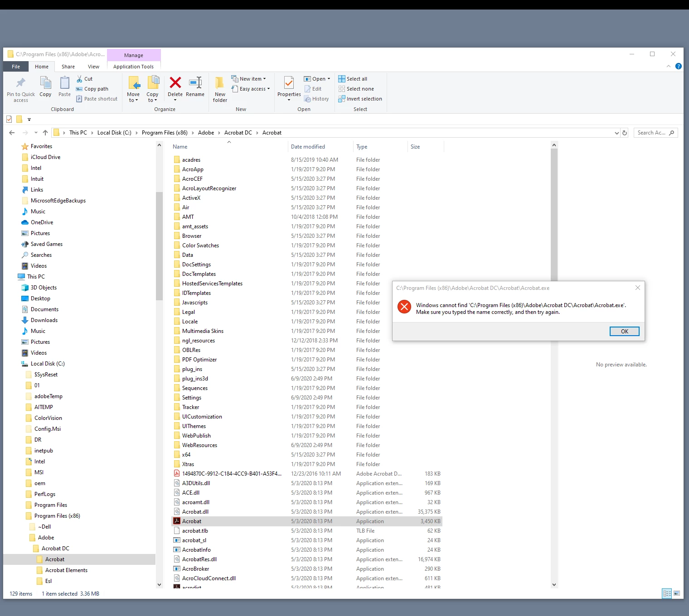
Task: Select Local Disk (C:) in tree
Action: coord(48,364)
